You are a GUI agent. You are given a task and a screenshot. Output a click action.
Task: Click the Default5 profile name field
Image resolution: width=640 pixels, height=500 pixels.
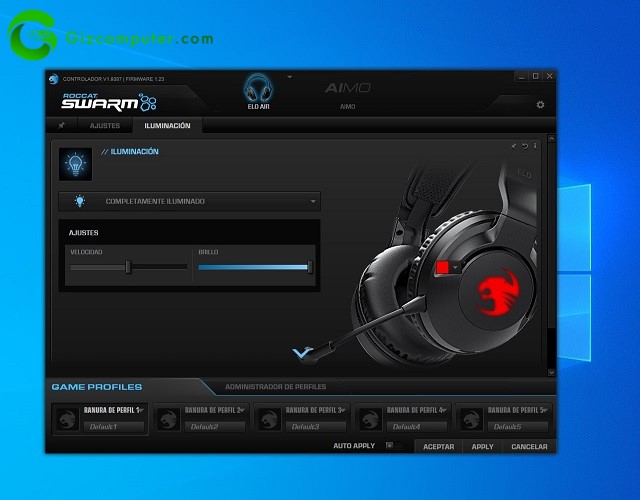(518, 427)
